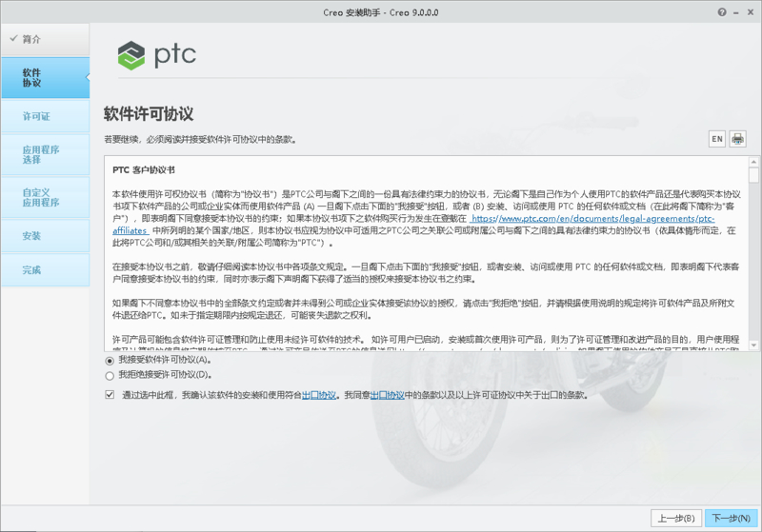Open the affiliates hyperlink in agreement
The image size is (762, 532).
click(130, 231)
